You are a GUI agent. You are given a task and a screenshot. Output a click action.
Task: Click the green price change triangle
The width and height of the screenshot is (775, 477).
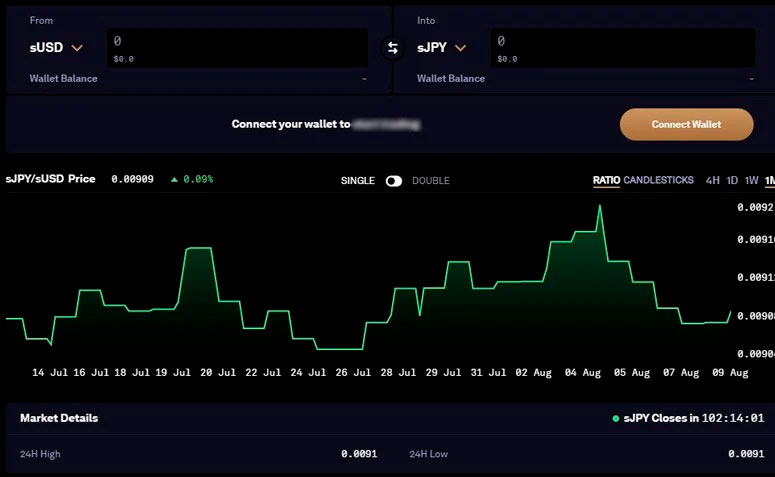pos(174,180)
